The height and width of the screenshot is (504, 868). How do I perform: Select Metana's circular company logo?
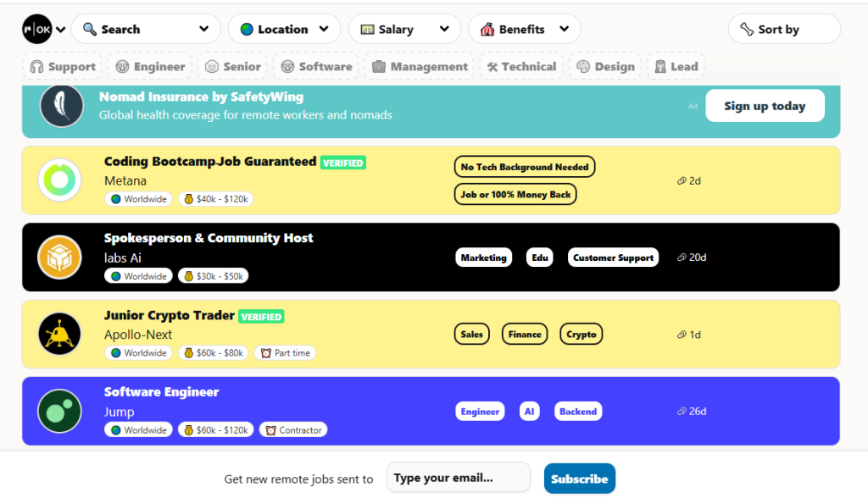58,180
